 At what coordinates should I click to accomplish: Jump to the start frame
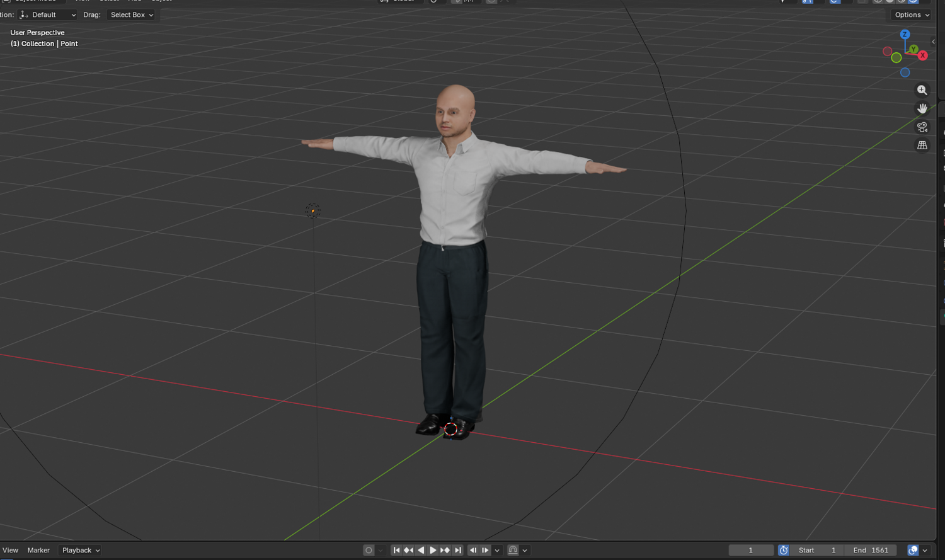coord(396,550)
